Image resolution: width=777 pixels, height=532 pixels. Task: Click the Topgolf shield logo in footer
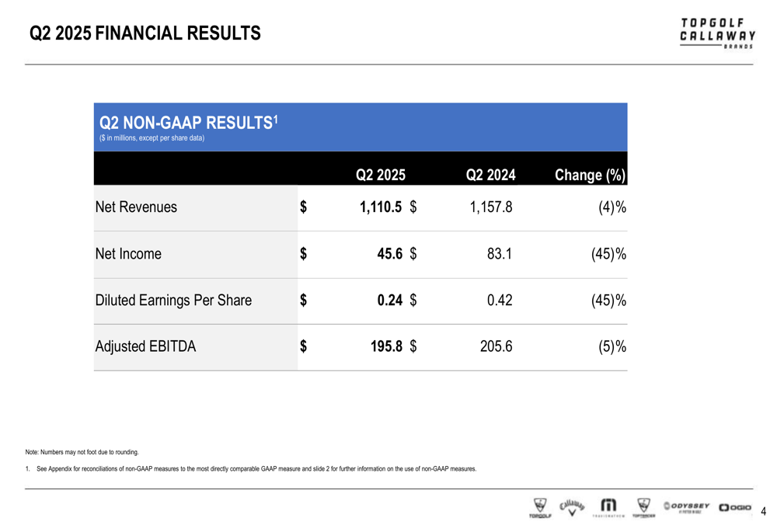click(540, 508)
